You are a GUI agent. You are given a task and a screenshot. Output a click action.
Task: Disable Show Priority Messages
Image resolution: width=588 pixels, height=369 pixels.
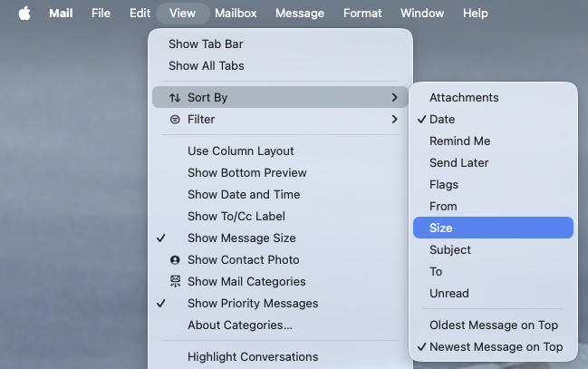click(252, 304)
